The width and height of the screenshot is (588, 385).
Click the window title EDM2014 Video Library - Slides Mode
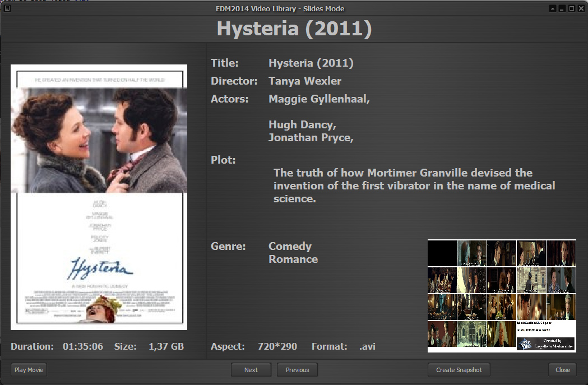click(280, 8)
